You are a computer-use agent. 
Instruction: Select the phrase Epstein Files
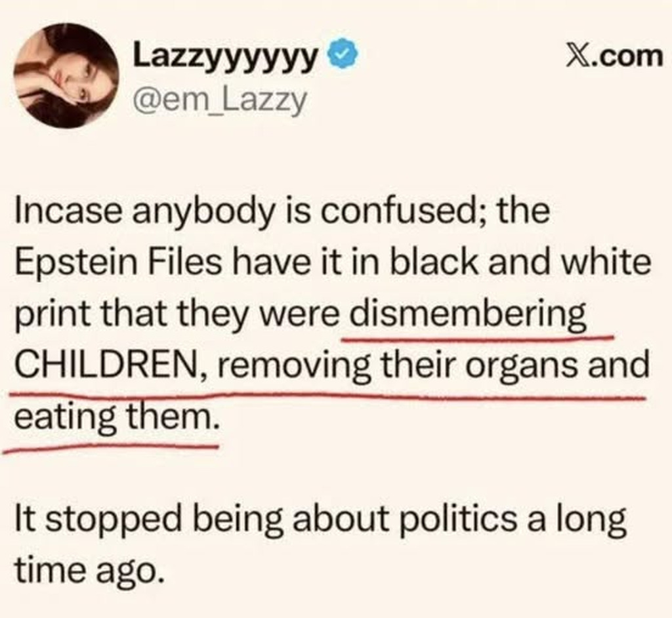point(118,262)
